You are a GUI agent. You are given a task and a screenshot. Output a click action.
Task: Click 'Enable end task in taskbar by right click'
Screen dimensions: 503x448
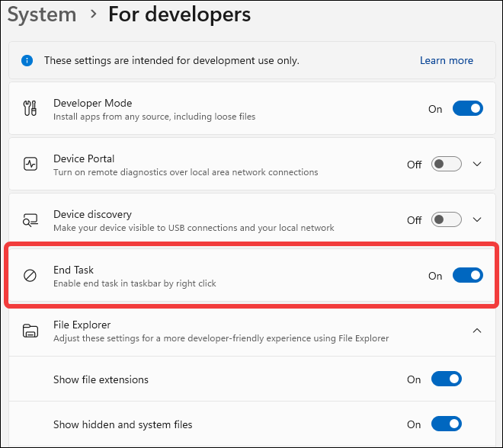[135, 283]
